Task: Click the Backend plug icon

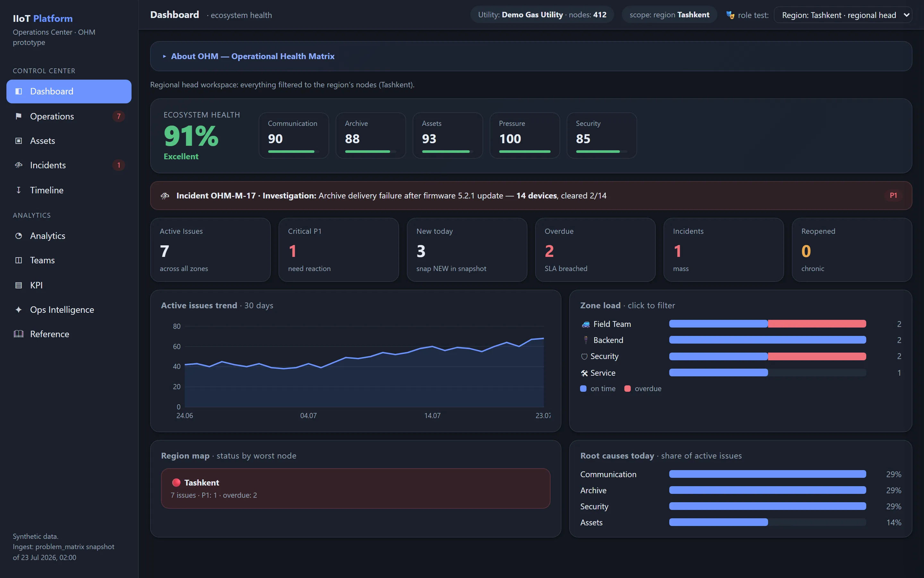Action: click(x=585, y=340)
